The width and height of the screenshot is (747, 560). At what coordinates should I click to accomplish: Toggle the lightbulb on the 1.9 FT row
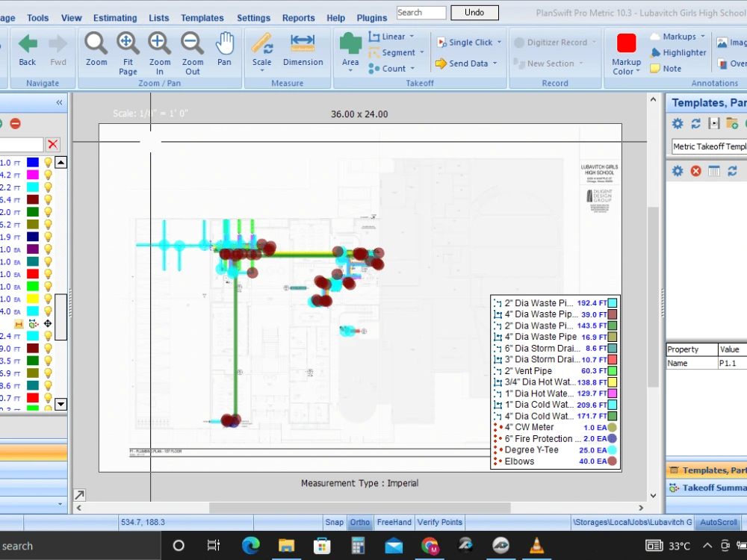coord(48,237)
